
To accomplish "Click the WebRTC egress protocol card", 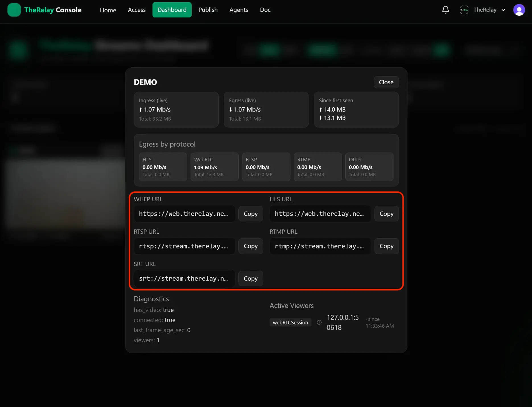I will tap(215, 167).
